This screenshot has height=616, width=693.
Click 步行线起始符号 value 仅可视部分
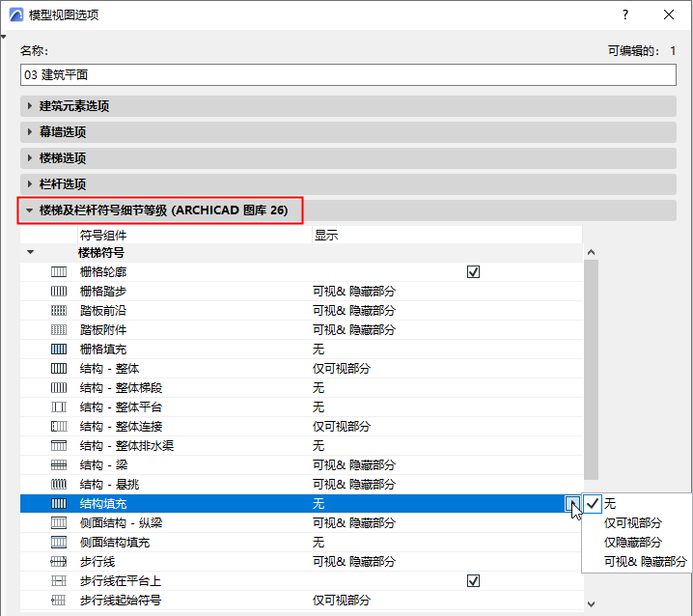[342, 601]
